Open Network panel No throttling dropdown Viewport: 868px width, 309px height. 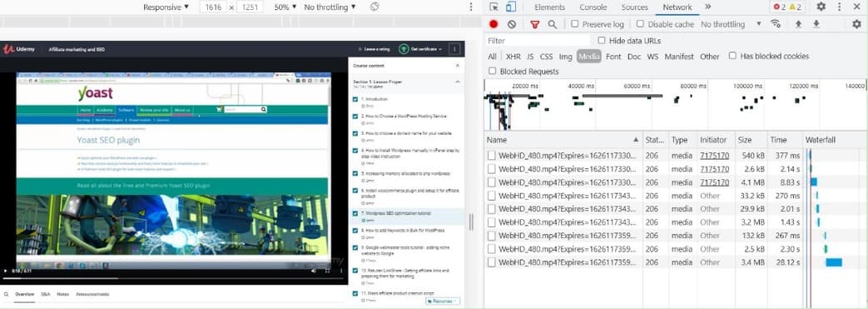click(731, 24)
